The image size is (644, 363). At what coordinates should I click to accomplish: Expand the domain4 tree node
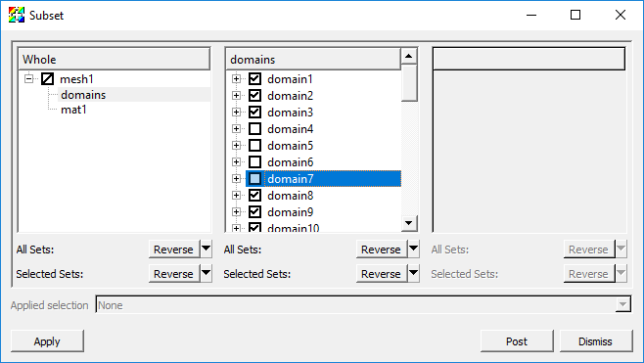pyautogui.click(x=236, y=129)
